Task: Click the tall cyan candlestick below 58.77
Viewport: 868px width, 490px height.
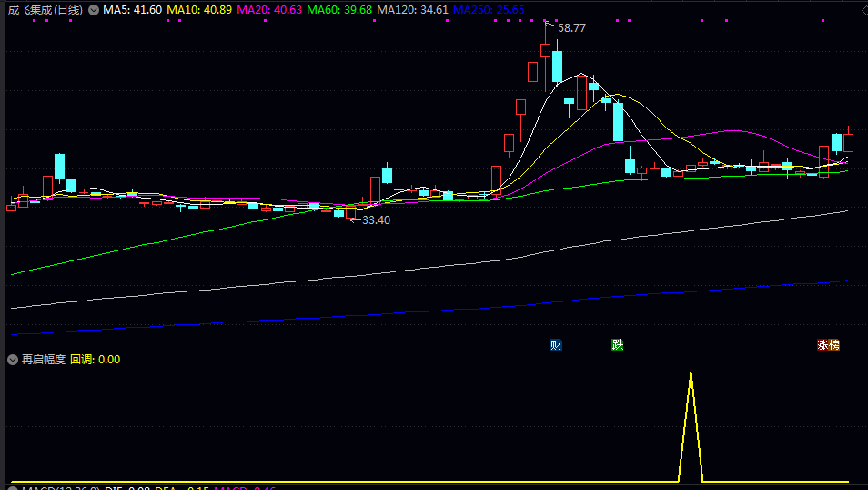Action: 557,66
